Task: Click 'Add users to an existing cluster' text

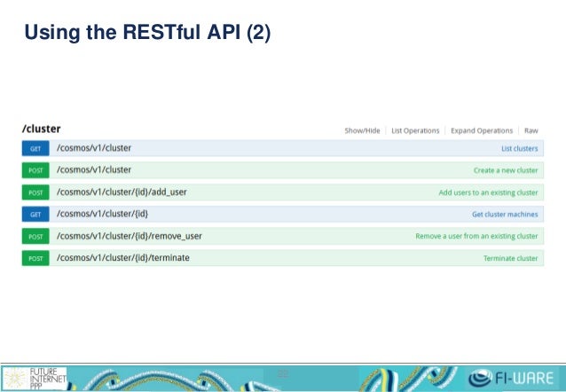Action: coord(489,192)
